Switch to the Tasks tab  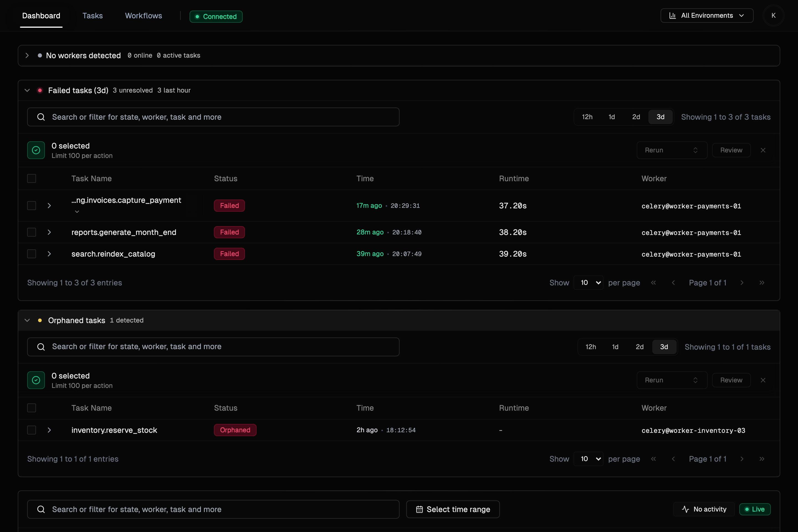93,16
